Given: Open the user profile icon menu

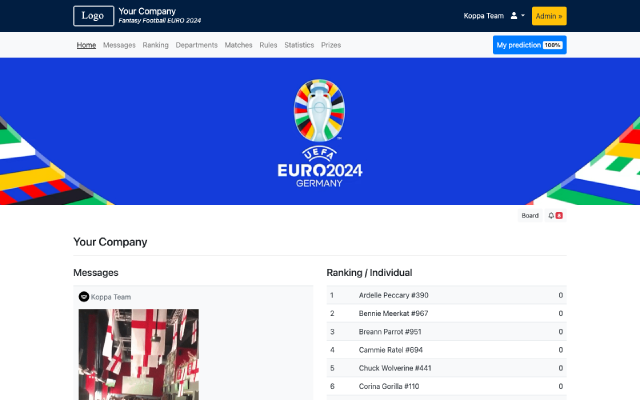Looking at the screenshot, I should coord(514,16).
